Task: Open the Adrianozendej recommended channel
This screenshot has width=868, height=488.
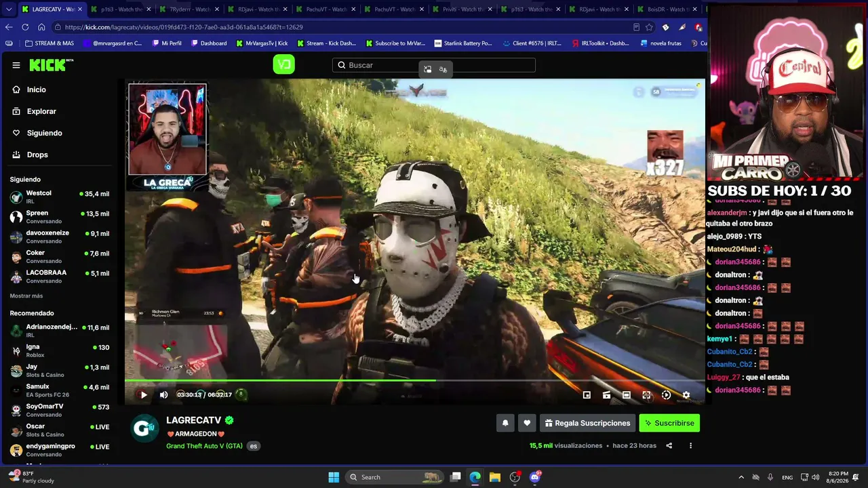Action: (x=60, y=331)
